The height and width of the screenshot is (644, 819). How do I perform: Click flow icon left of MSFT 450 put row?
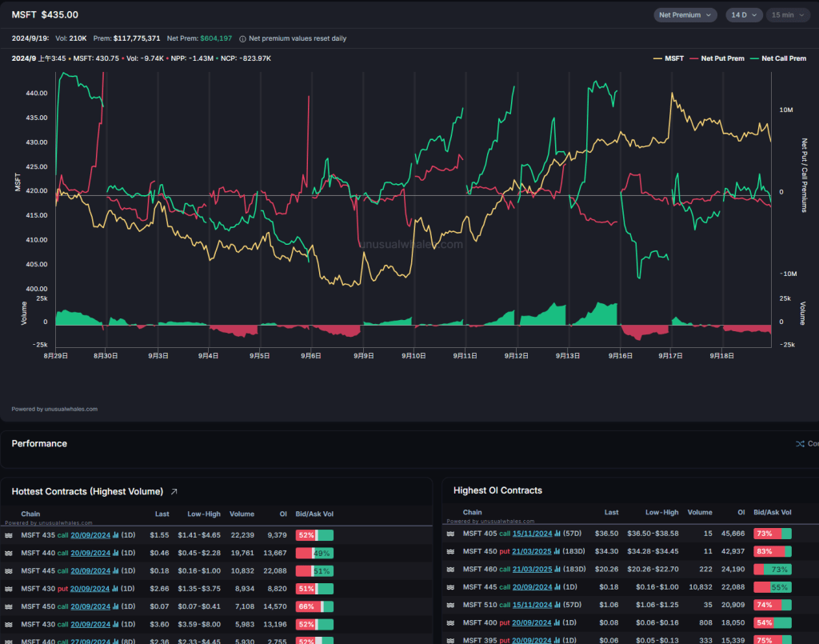450,551
